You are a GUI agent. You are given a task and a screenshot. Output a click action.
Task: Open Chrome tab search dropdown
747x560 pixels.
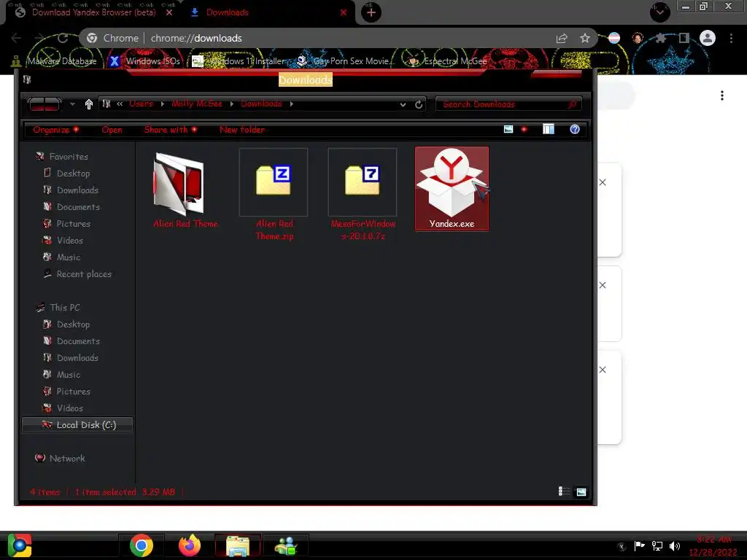tap(660, 12)
